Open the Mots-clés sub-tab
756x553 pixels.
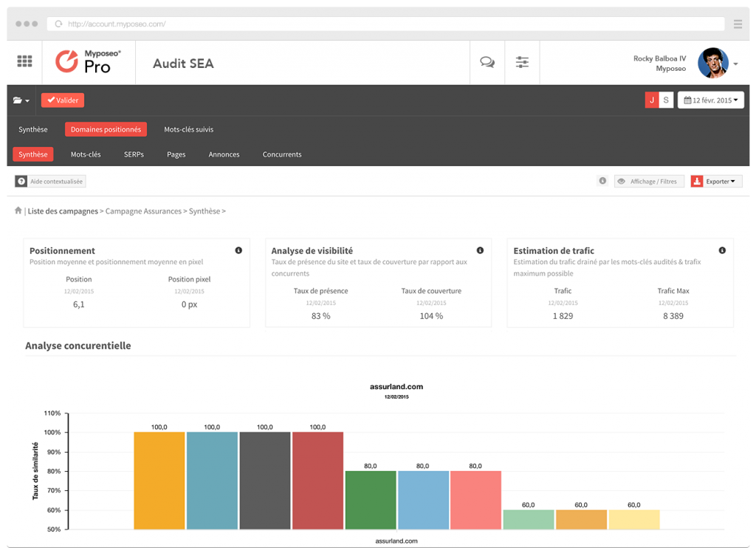(x=86, y=154)
